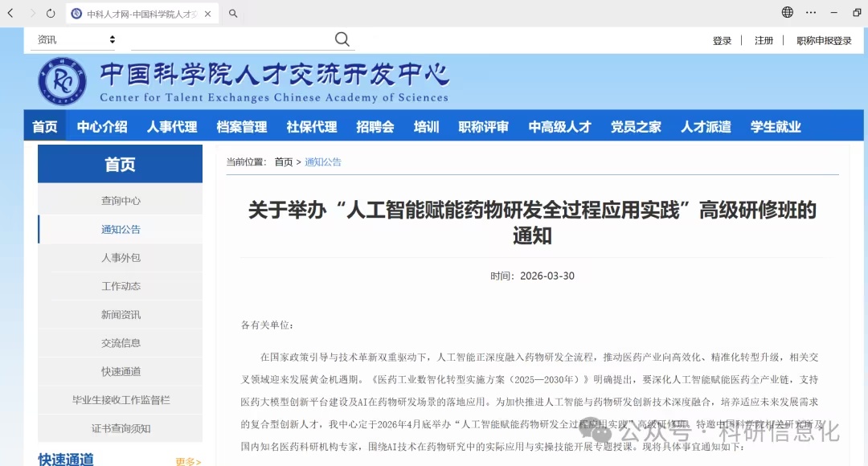Click 首页 in the breadcrumb trail
Image resolution: width=868 pixels, height=466 pixels.
pos(284,161)
